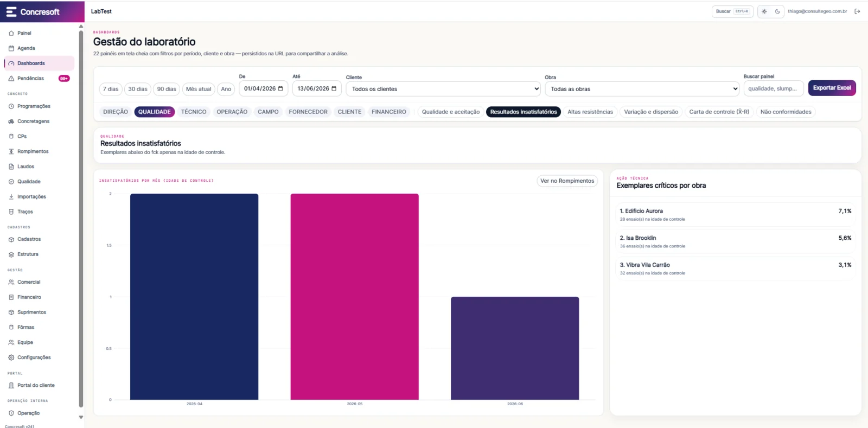Open Cadastros box icon in sidebar
868x428 pixels.
(11, 239)
